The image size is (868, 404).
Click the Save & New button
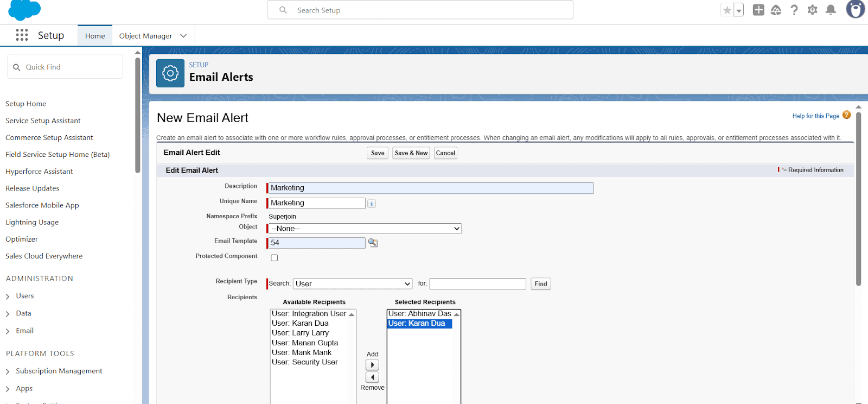tap(411, 153)
